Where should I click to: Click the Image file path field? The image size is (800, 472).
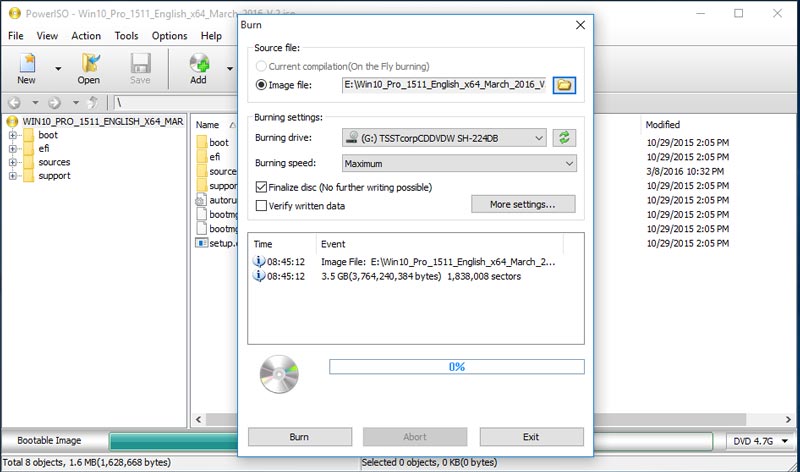coord(444,85)
